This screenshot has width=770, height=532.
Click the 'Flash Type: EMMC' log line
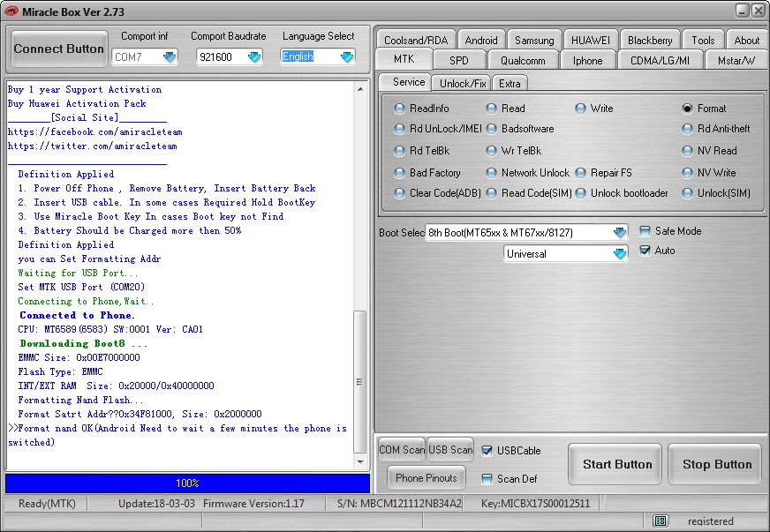click(x=60, y=372)
